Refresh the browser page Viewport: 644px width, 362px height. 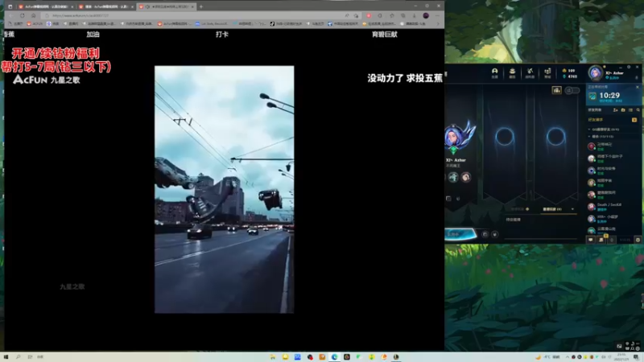pyautogui.click(x=23, y=15)
